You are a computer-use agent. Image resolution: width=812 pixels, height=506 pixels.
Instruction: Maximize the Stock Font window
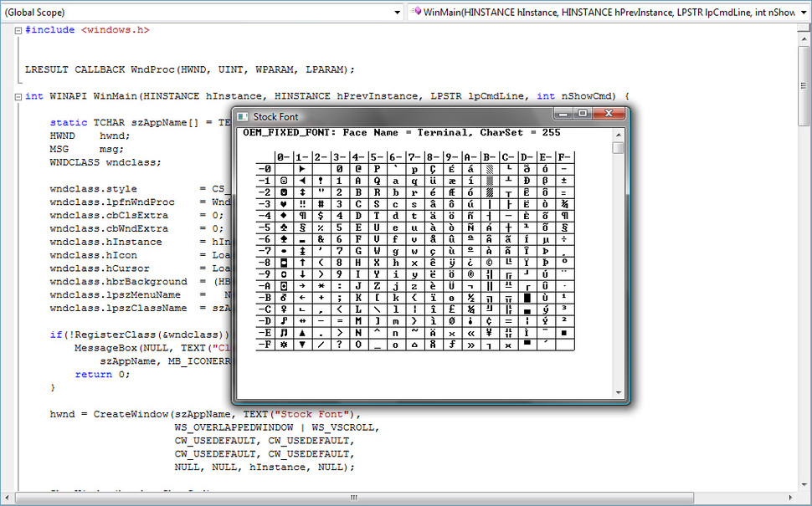[x=583, y=113]
